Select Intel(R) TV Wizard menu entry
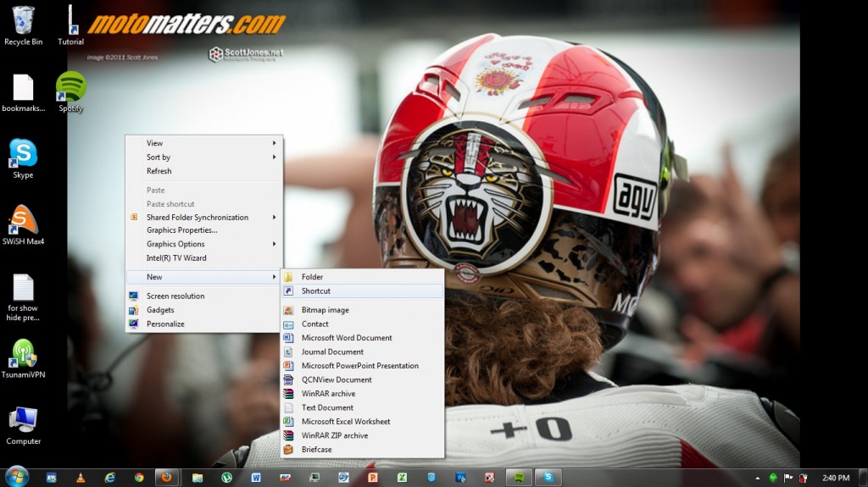Image resolution: width=868 pixels, height=487 pixels. point(204,257)
